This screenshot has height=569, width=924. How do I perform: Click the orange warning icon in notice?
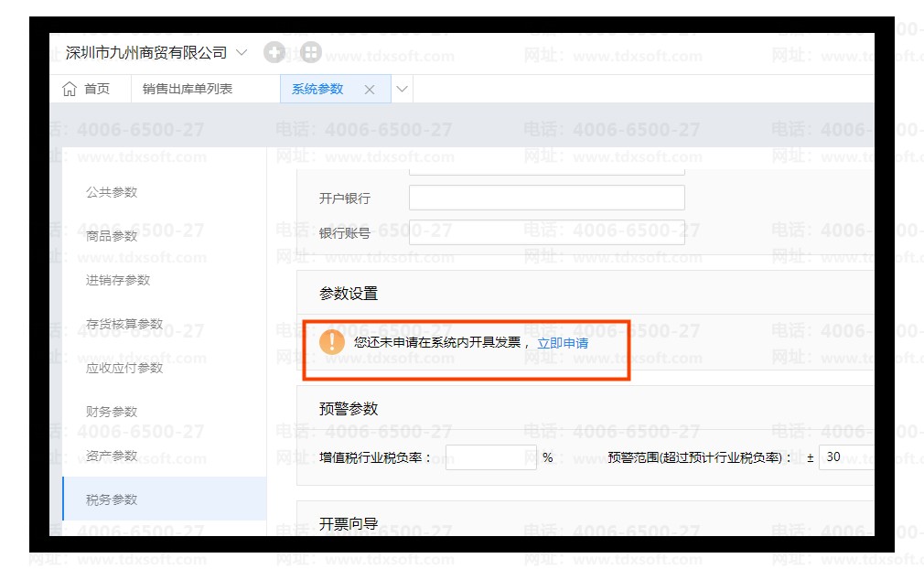(331, 342)
